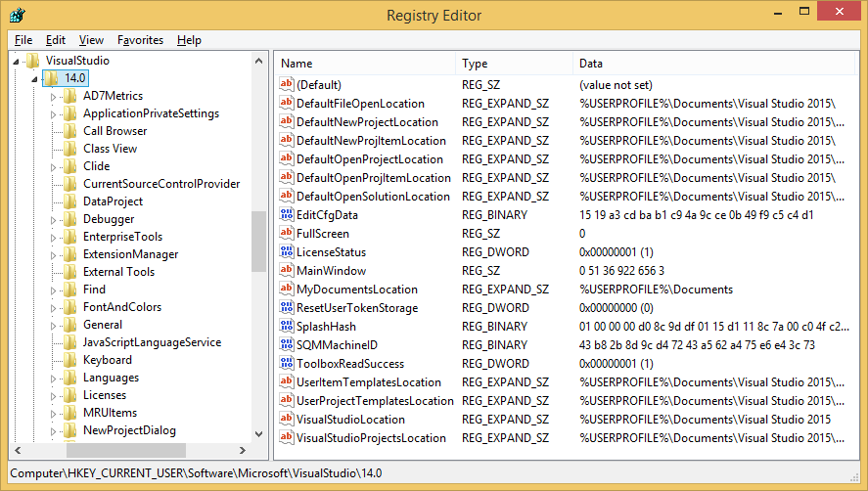Viewport: 868px width, 491px height.
Task: Open the Favorites menu
Action: point(141,40)
